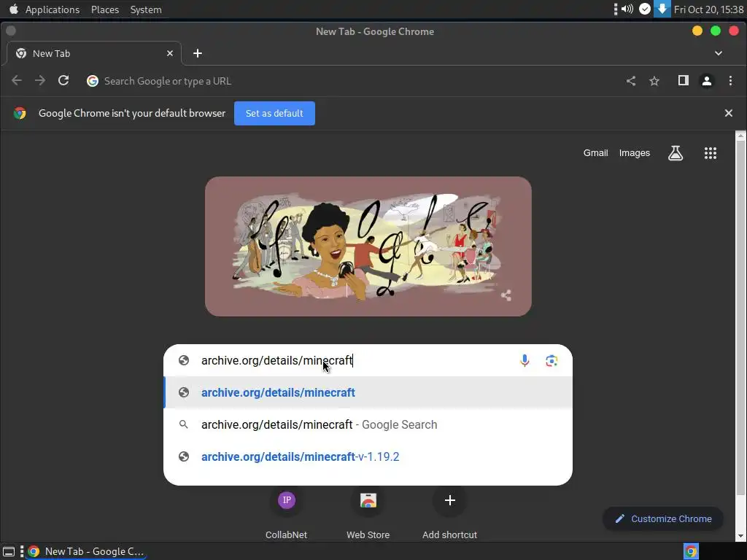This screenshot has width=747, height=560.
Task: Open the CollabNet shortcut icon
Action: tap(286, 500)
